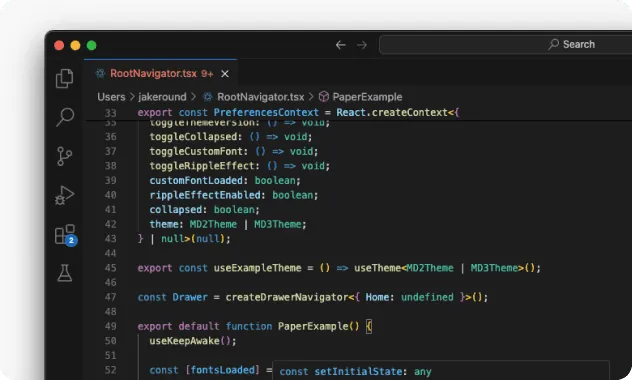Click toggleCustomFont on line 37
The height and width of the screenshot is (380, 632).
[196, 151]
